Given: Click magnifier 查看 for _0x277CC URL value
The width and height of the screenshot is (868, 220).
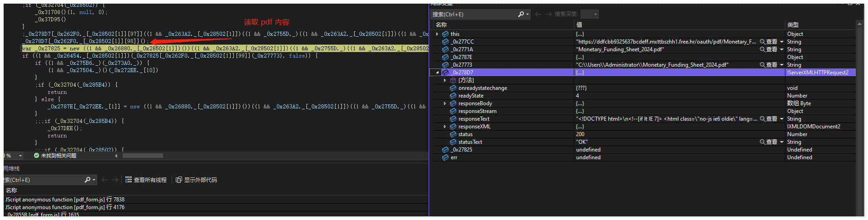Looking at the screenshot, I should (x=763, y=42).
